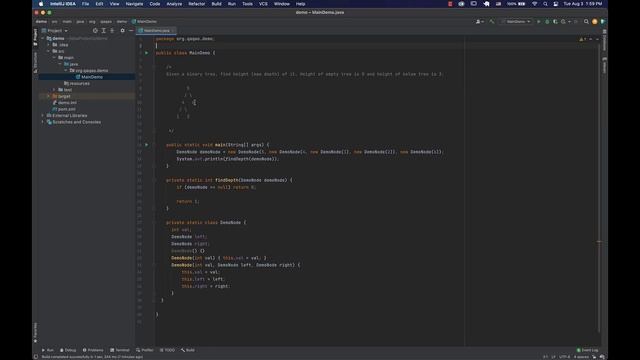Click the Profile toolbar icon
Image resolution: width=640 pixels, height=360 pixels.
click(564, 21)
